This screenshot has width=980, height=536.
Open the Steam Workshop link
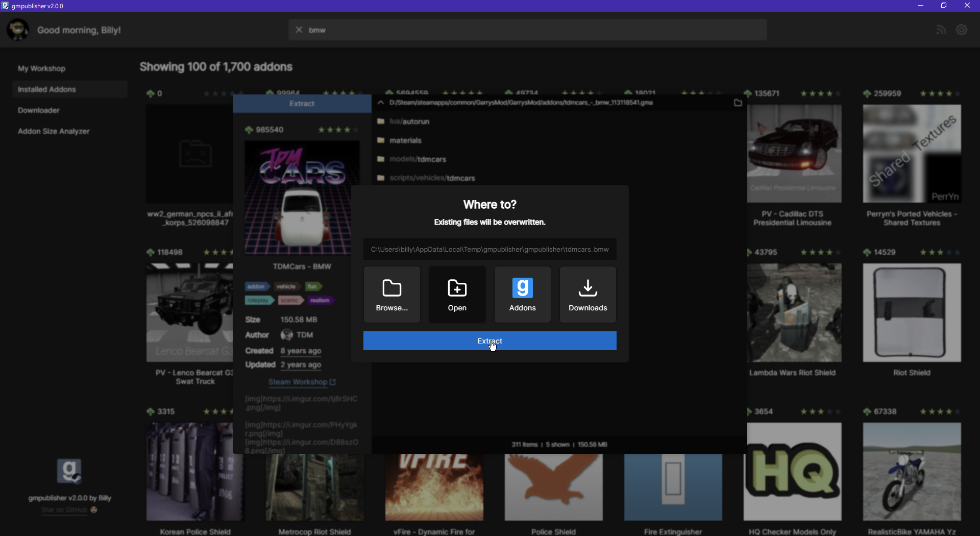pyautogui.click(x=299, y=382)
